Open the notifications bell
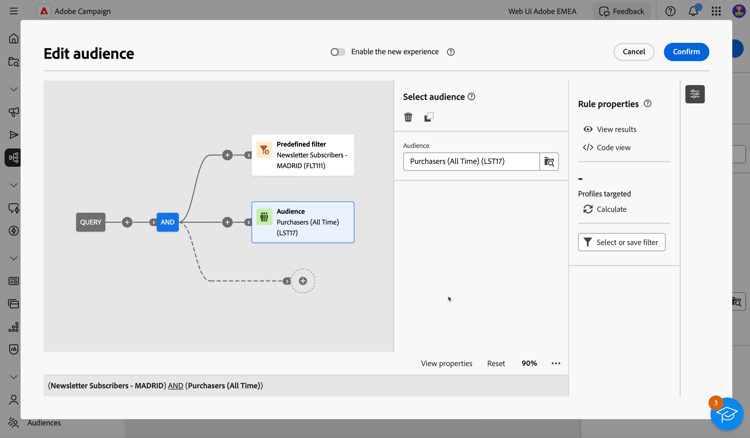This screenshot has width=750, height=438. pyautogui.click(x=693, y=11)
